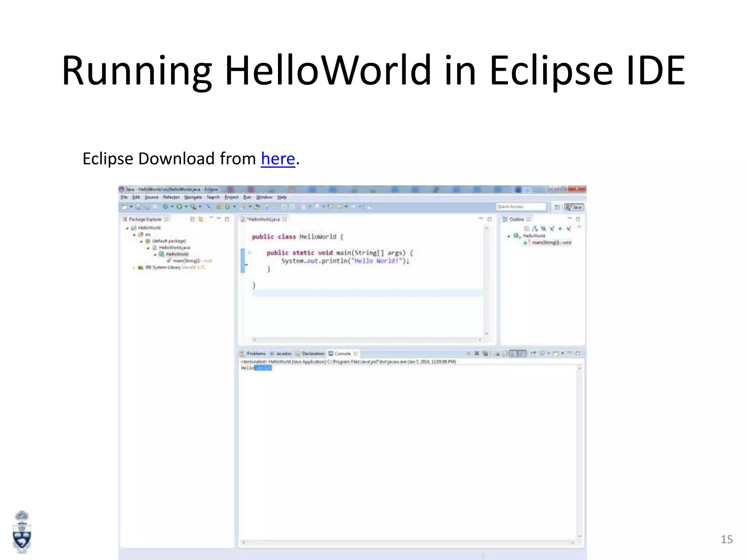
Task: Collapse the HelloWorld project node
Action: pos(127,228)
